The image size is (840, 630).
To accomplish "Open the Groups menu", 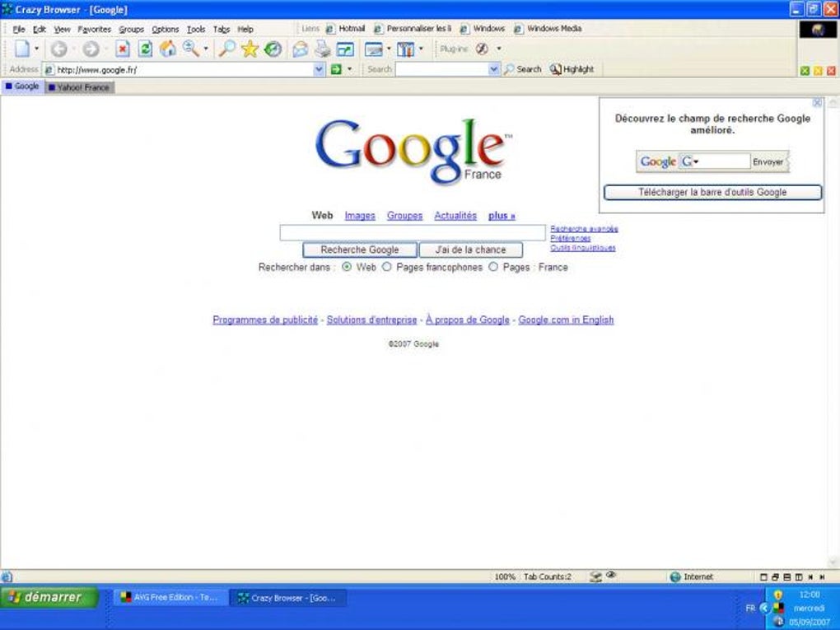I will point(131,29).
